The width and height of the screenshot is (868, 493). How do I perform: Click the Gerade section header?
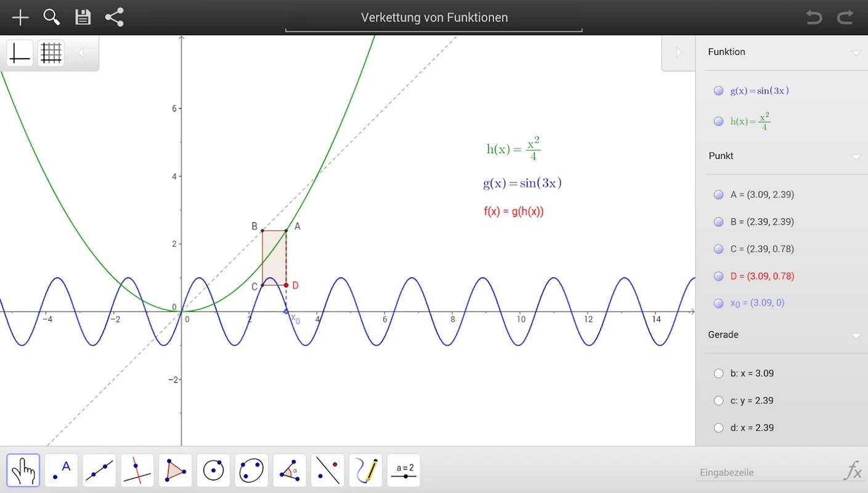click(723, 335)
